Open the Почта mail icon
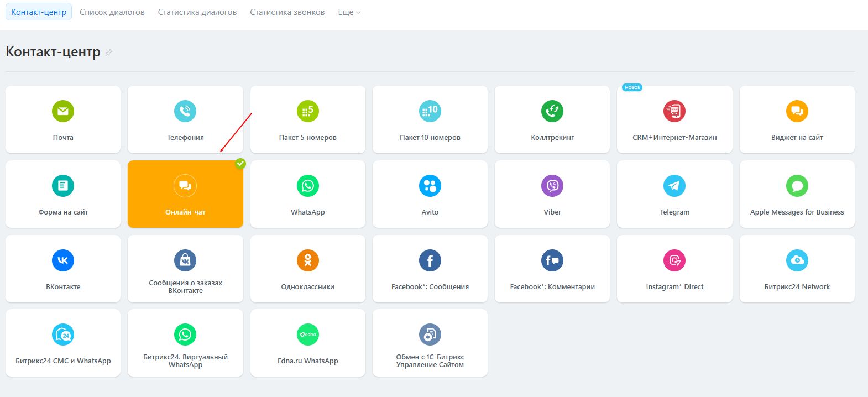The height and width of the screenshot is (397, 868). [63, 111]
